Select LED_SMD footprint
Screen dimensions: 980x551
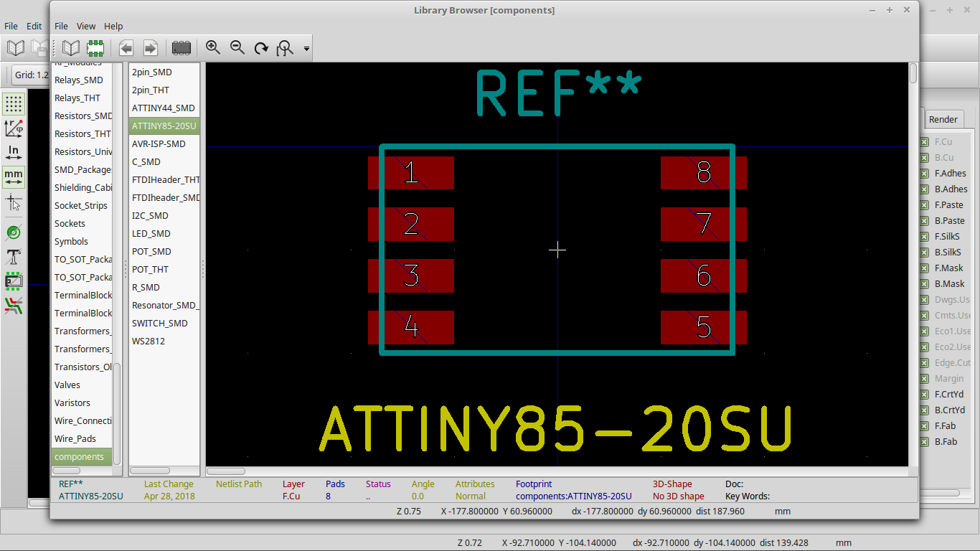164,234
